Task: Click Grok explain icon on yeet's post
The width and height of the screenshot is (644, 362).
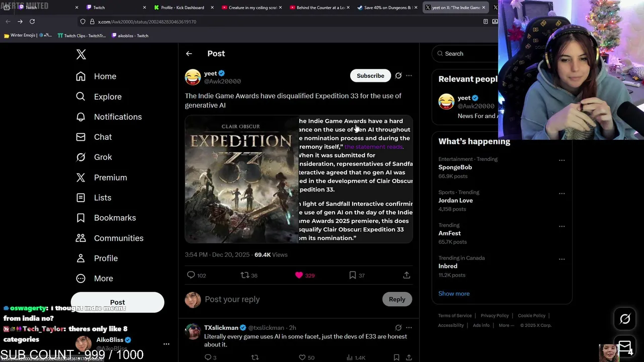Action: [398, 75]
